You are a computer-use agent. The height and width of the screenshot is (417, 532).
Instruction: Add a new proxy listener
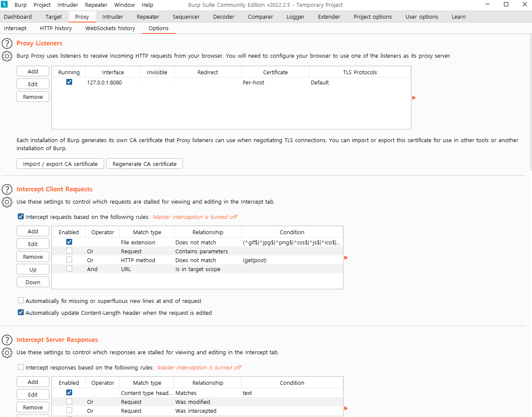coord(33,71)
